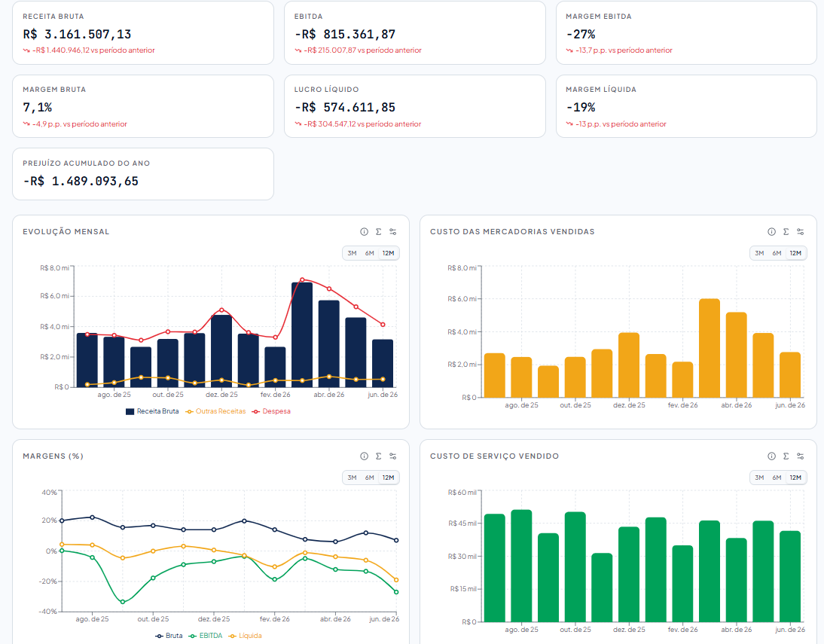This screenshot has width=824, height=644.
Task: Toggle EBITDA margin legend series
Action: (x=206, y=636)
